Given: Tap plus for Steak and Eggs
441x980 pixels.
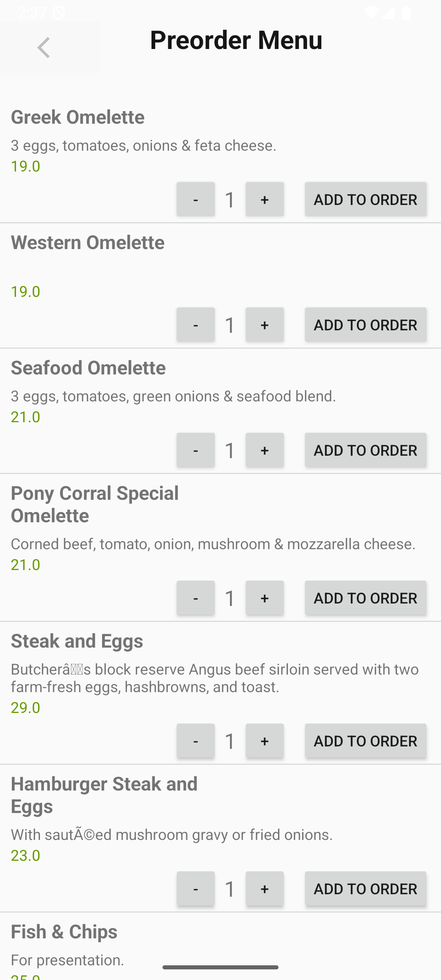Looking at the screenshot, I should 265,741.
